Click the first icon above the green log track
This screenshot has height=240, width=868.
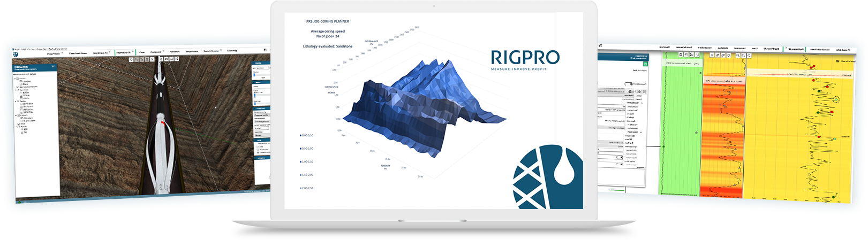pos(681,55)
